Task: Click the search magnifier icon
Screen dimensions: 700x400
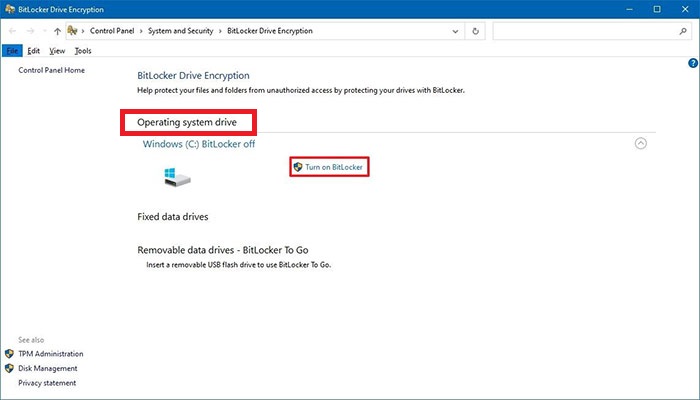Action: point(683,31)
